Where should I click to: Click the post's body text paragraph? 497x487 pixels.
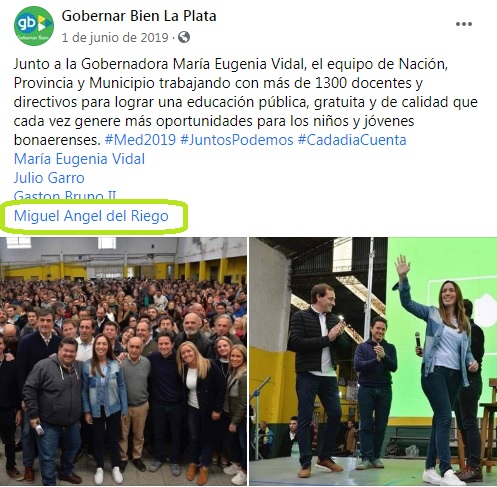click(x=246, y=102)
